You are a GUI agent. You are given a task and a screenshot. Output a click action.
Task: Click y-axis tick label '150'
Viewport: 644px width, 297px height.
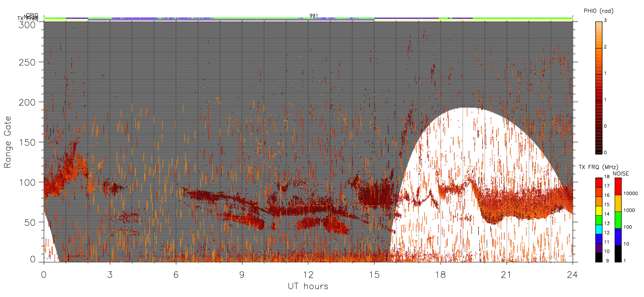point(28,142)
